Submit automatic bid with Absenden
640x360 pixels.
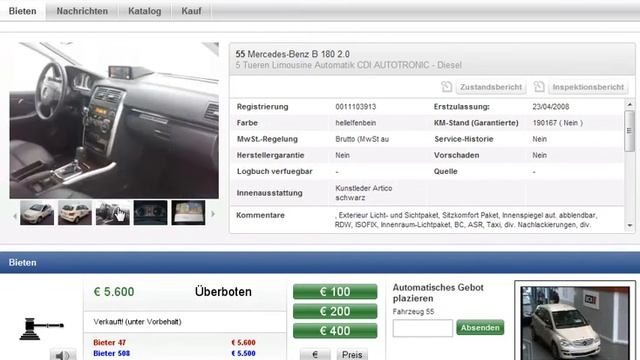480,328
